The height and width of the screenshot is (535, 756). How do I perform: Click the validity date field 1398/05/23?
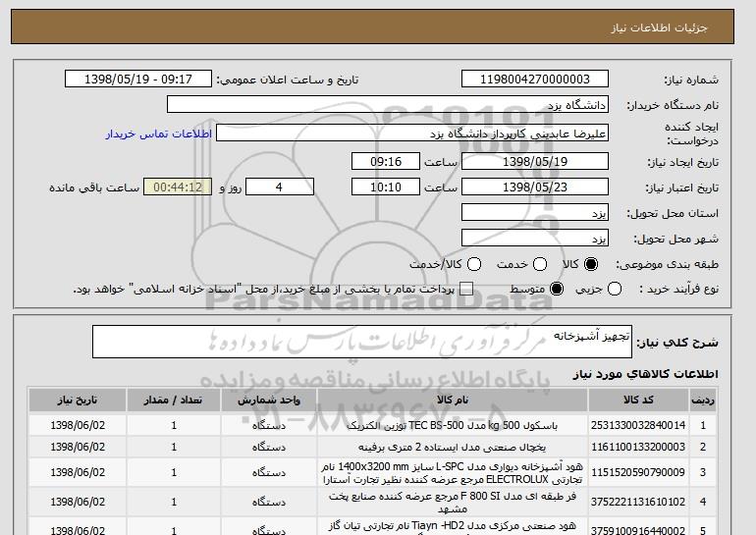535,187
